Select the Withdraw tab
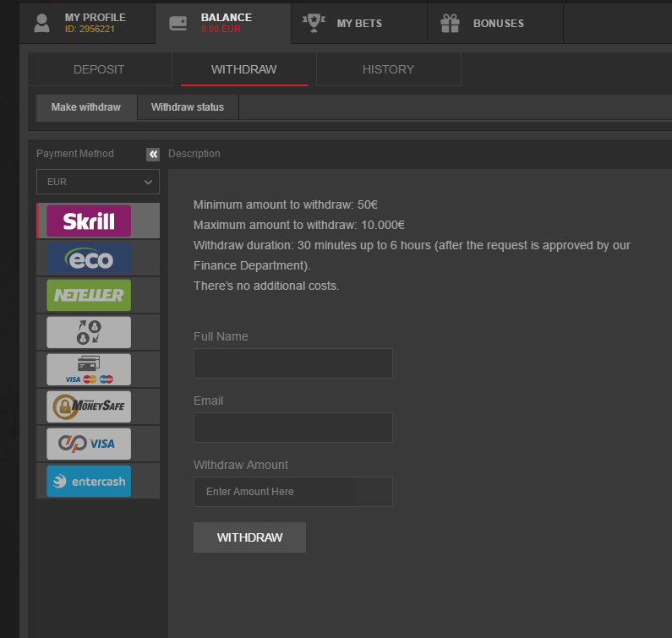 243,69
